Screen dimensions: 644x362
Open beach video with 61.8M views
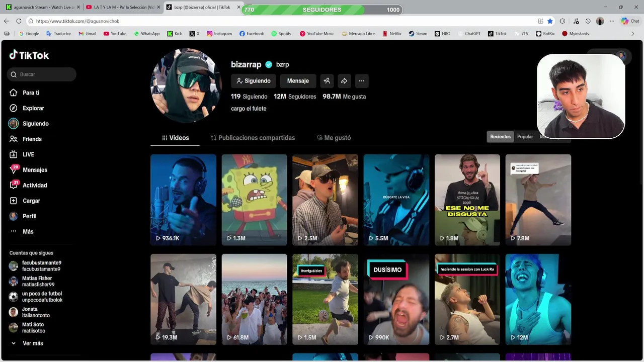point(254,299)
